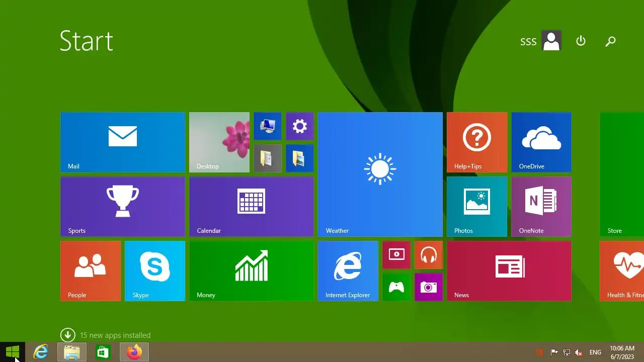Open the ENG input language indicator
The width and height of the screenshot is (644, 362).
tap(596, 352)
